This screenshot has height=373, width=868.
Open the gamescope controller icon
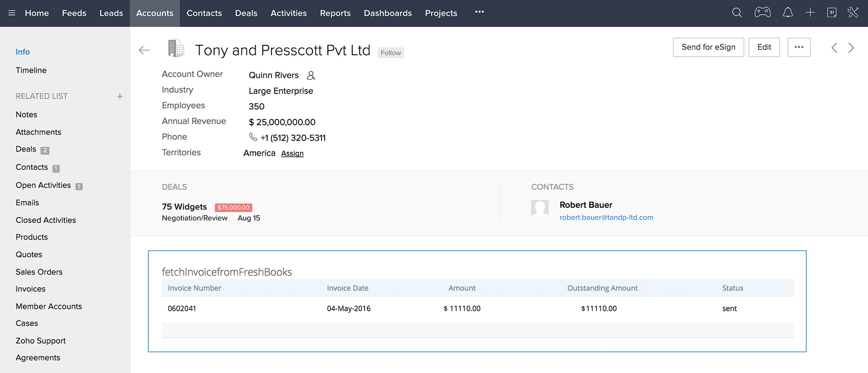pyautogui.click(x=762, y=13)
